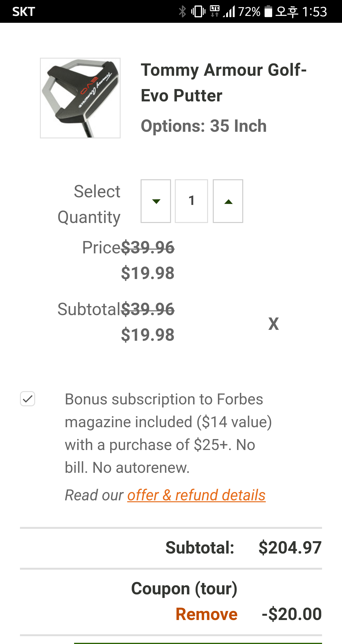This screenshot has width=342, height=644.
Task: Tap the signal strength bars icon
Action: click(229, 11)
